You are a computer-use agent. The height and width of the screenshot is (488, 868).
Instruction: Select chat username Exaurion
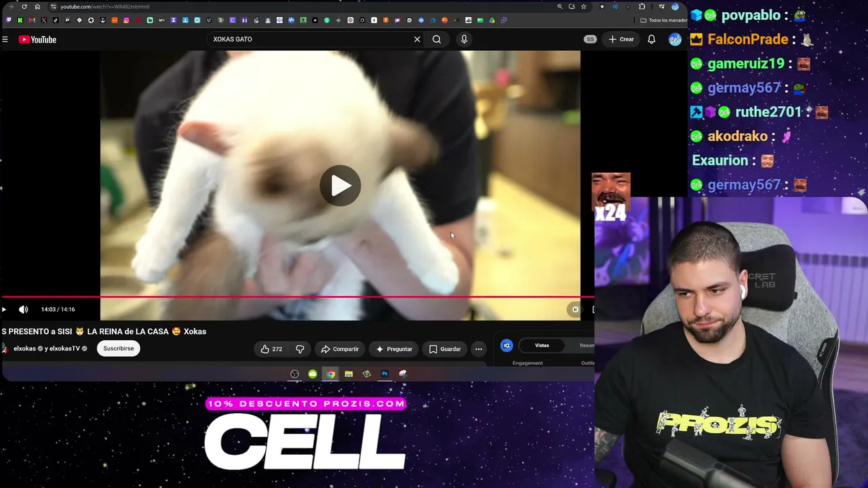coord(720,161)
